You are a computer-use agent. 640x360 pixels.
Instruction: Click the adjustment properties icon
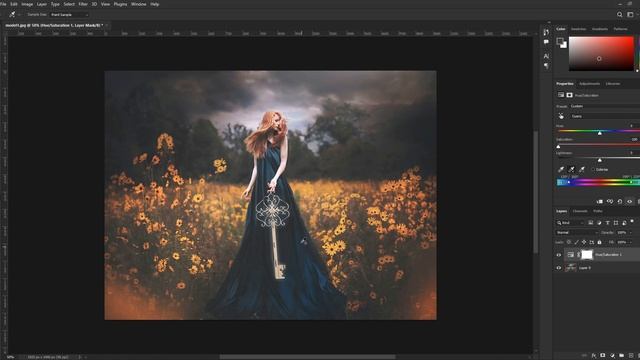pos(561,95)
